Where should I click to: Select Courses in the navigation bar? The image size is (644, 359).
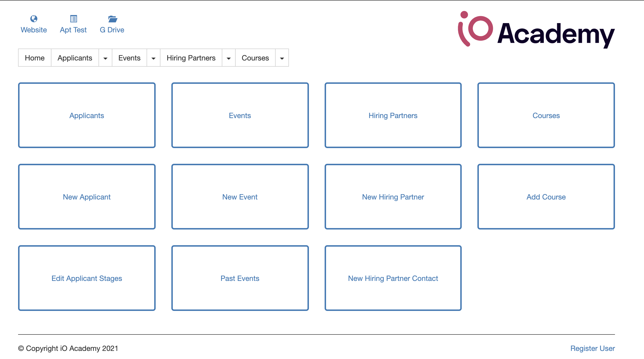pos(255,58)
